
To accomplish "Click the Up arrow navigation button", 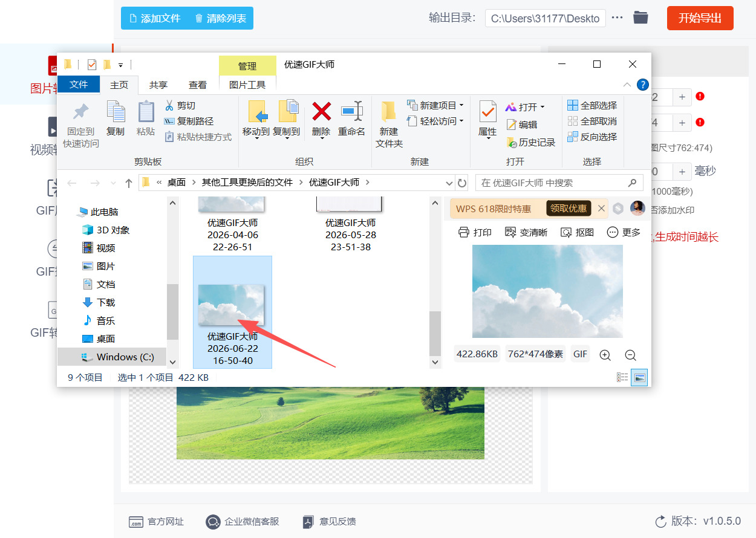I will [128, 183].
